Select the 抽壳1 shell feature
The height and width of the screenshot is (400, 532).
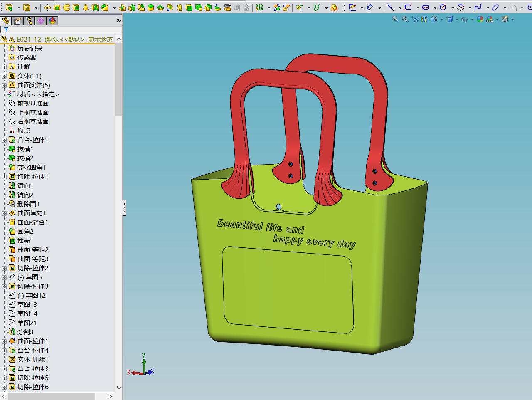pos(21,241)
